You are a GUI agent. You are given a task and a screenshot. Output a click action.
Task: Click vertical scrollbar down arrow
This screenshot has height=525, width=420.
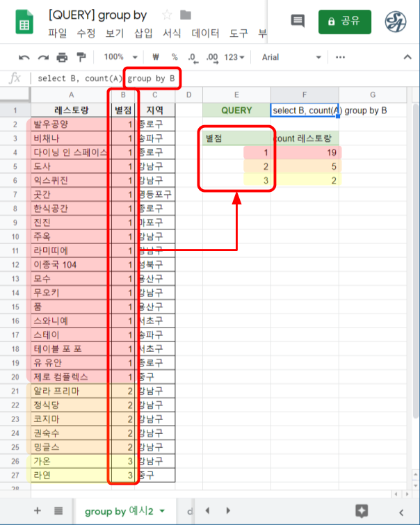point(415,485)
